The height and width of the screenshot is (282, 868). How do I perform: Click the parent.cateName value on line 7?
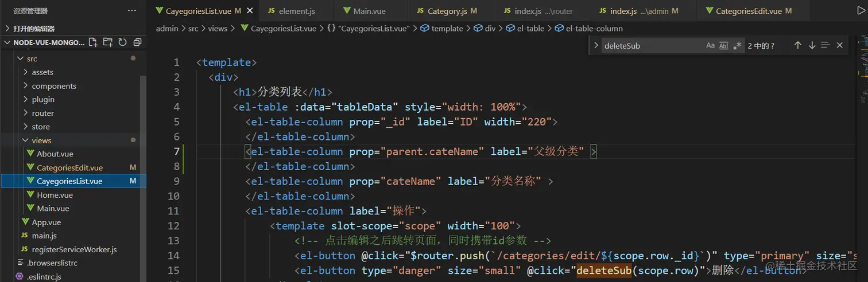(432, 151)
